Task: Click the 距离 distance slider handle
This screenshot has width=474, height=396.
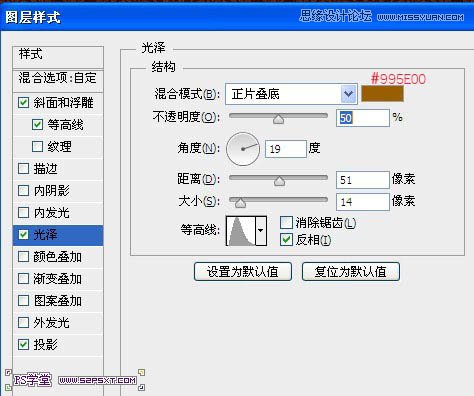Action: click(x=279, y=181)
